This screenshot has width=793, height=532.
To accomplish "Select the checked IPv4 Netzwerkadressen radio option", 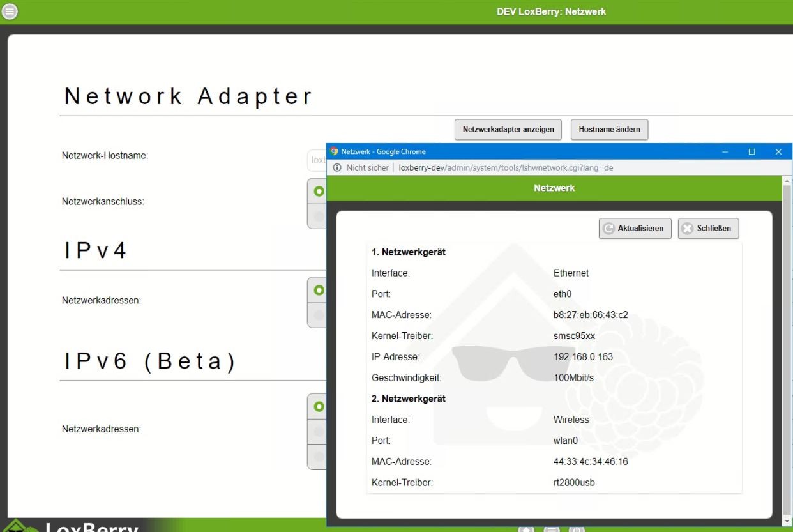I will point(319,290).
